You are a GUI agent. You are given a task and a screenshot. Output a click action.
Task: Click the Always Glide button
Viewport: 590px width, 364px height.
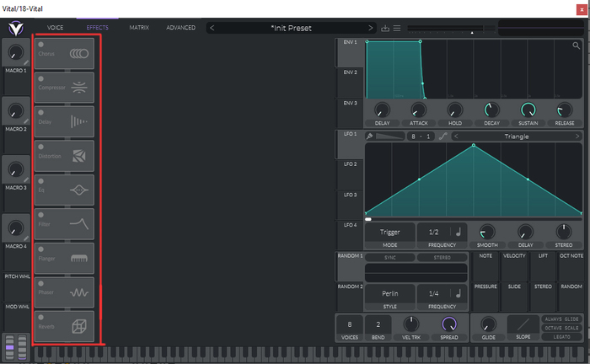pos(562,319)
